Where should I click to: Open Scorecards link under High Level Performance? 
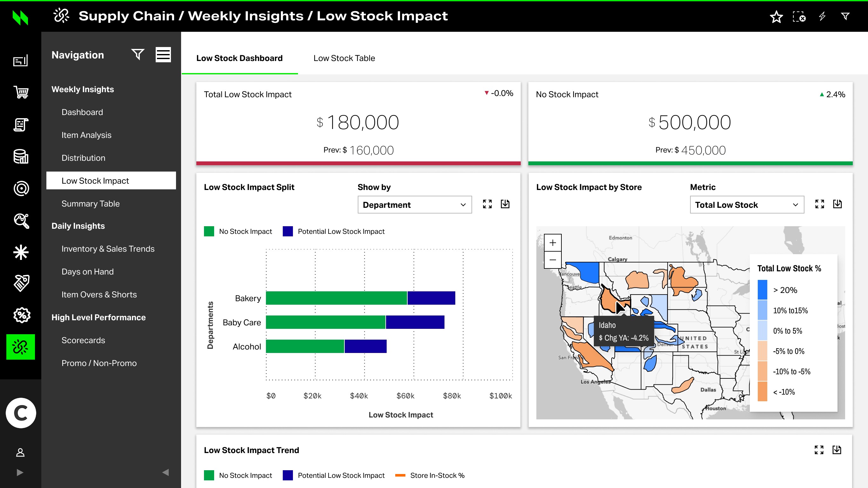click(x=83, y=340)
